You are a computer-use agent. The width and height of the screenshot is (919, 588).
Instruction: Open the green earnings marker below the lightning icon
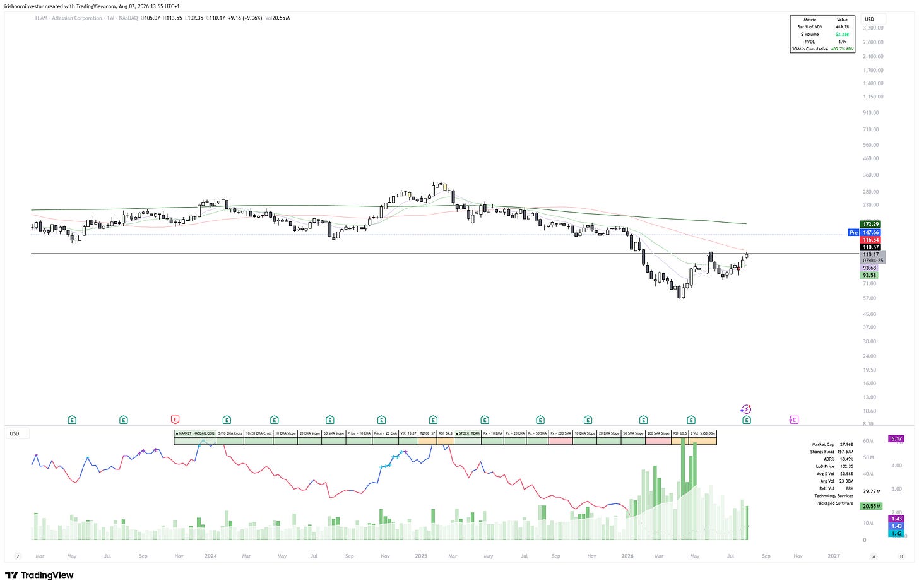[747, 420]
